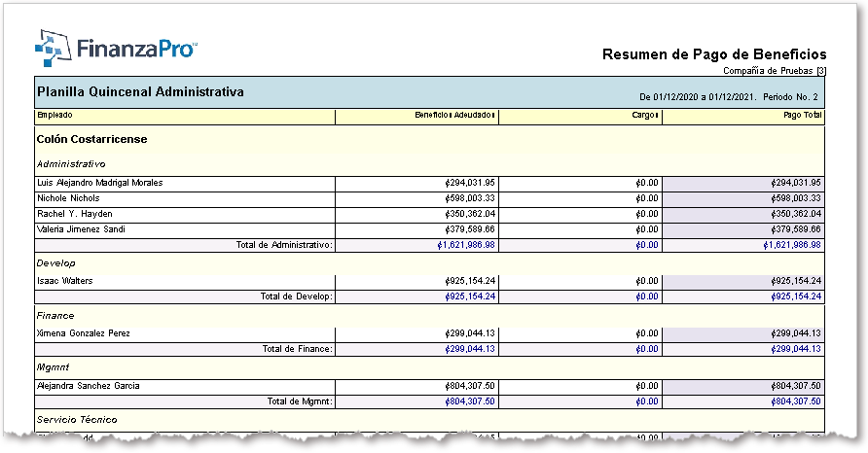This screenshot has width=868, height=453.
Task: Select employee Luis Alejandro Madrigal Morales
Action: click(x=99, y=183)
